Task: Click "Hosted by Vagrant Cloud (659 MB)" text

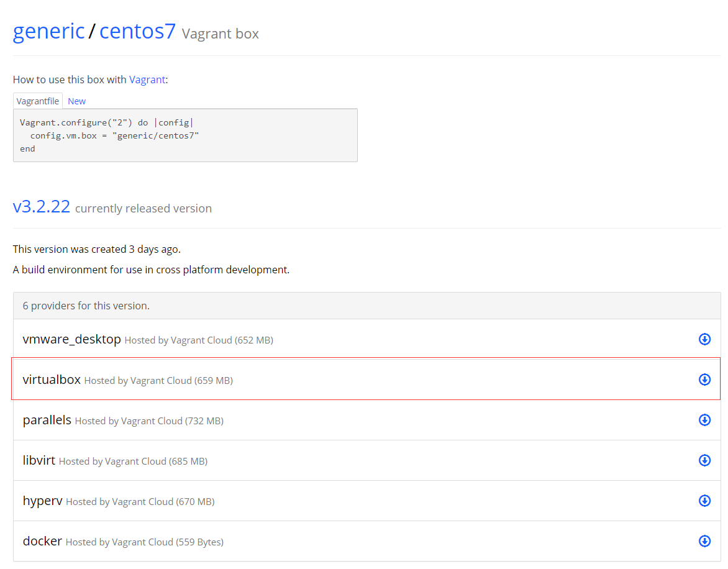Action: click(x=158, y=381)
